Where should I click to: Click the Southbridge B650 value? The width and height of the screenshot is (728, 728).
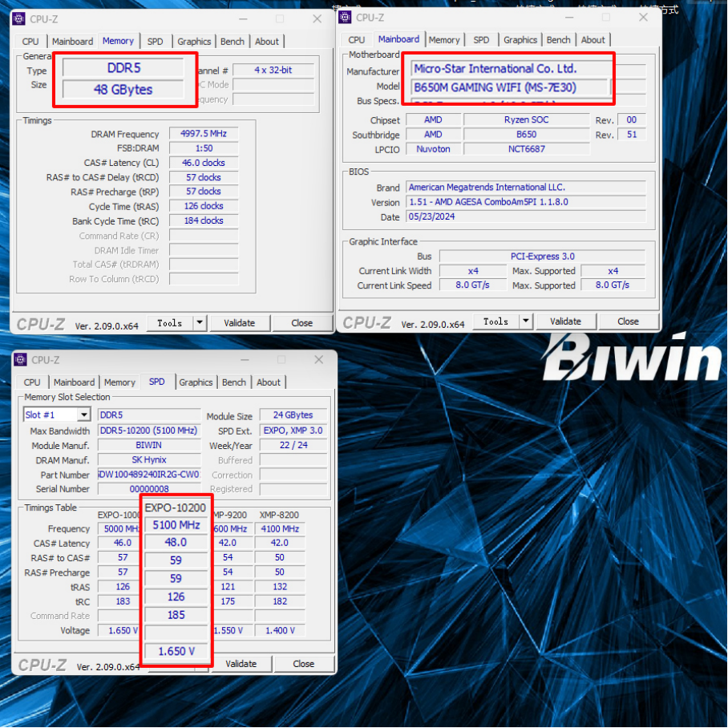[527, 135]
